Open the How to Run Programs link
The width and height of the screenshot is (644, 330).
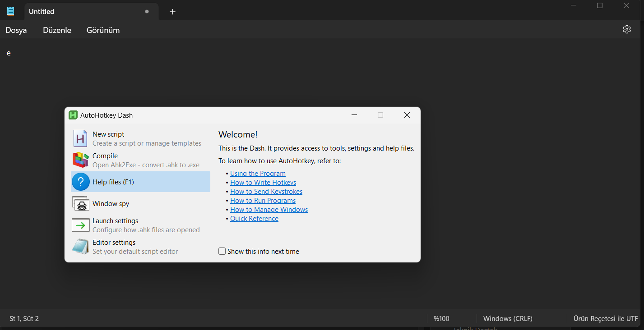(x=263, y=201)
